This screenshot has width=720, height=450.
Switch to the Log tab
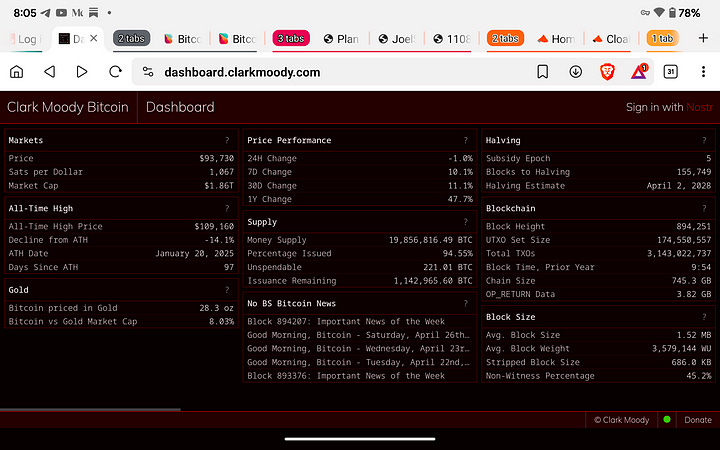coord(25,39)
